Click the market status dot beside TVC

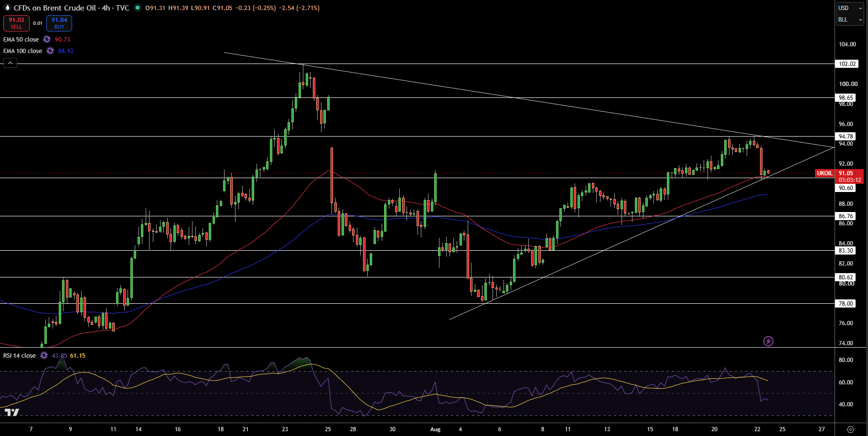pyautogui.click(x=138, y=8)
